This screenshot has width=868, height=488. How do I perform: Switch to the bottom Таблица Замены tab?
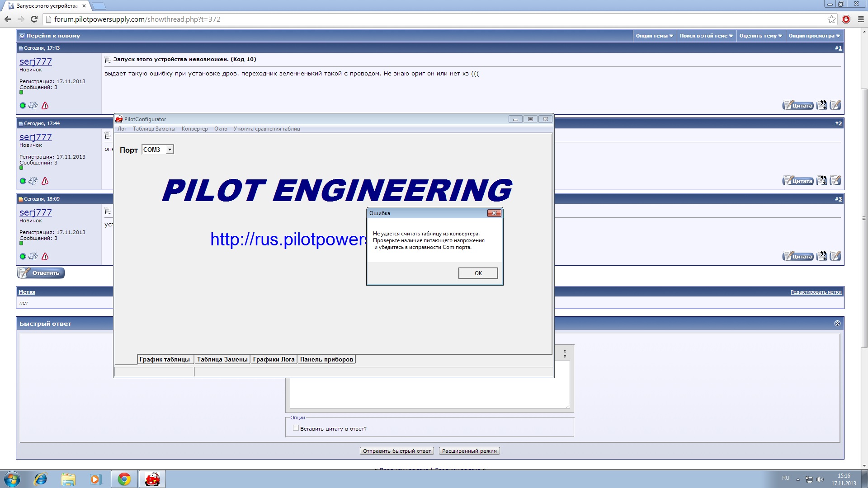pyautogui.click(x=222, y=359)
